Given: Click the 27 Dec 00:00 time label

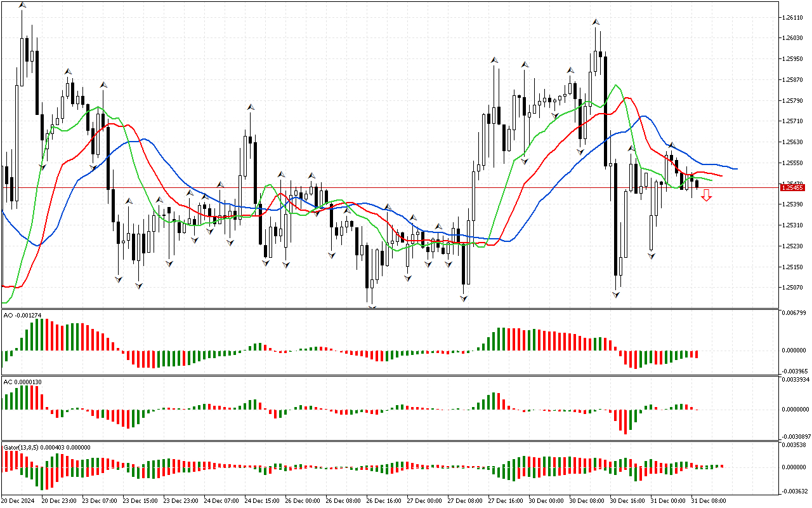Looking at the screenshot, I should pyautogui.click(x=424, y=501).
